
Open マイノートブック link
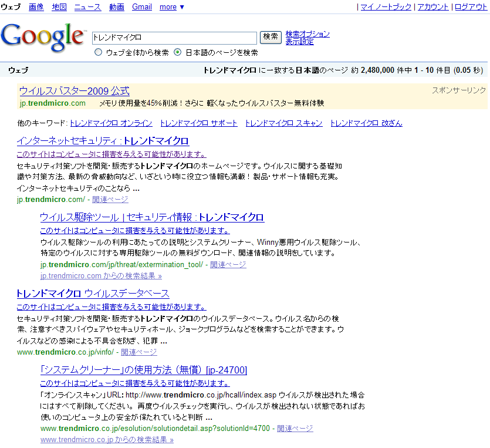pos(386,7)
